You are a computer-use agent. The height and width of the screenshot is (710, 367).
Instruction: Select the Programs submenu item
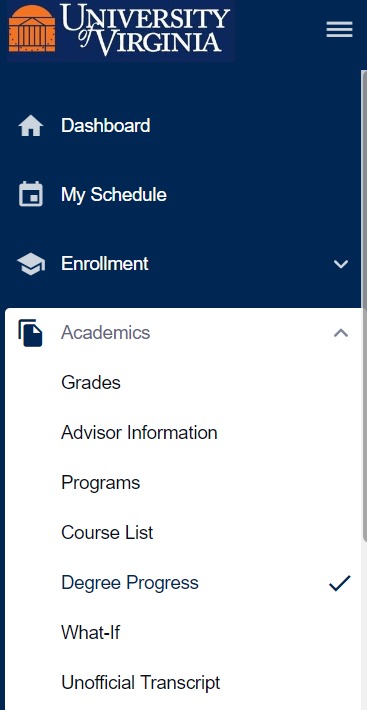pos(100,483)
